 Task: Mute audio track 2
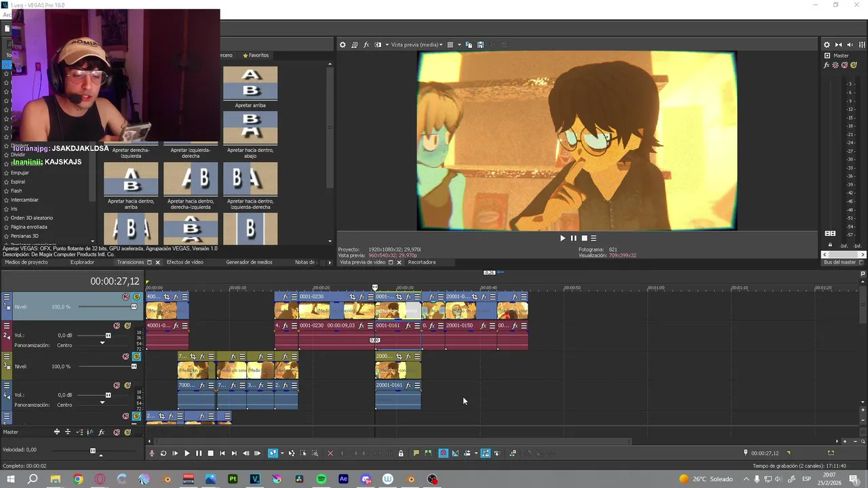pos(117,326)
